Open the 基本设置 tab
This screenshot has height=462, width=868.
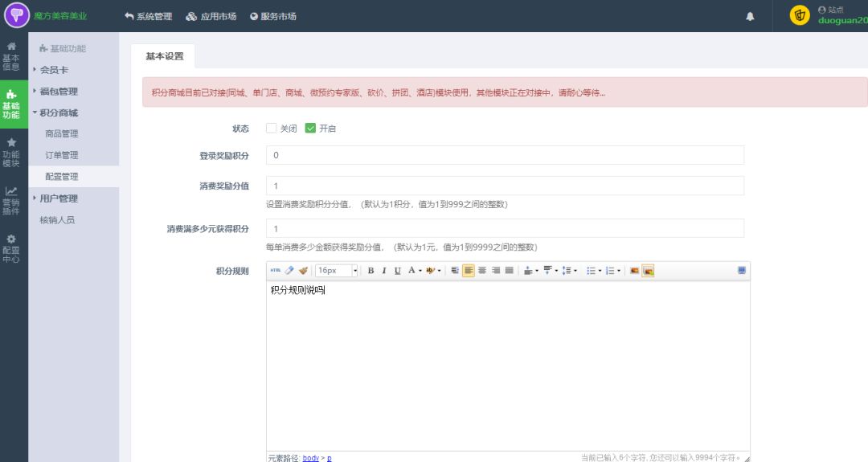point(165,56)
